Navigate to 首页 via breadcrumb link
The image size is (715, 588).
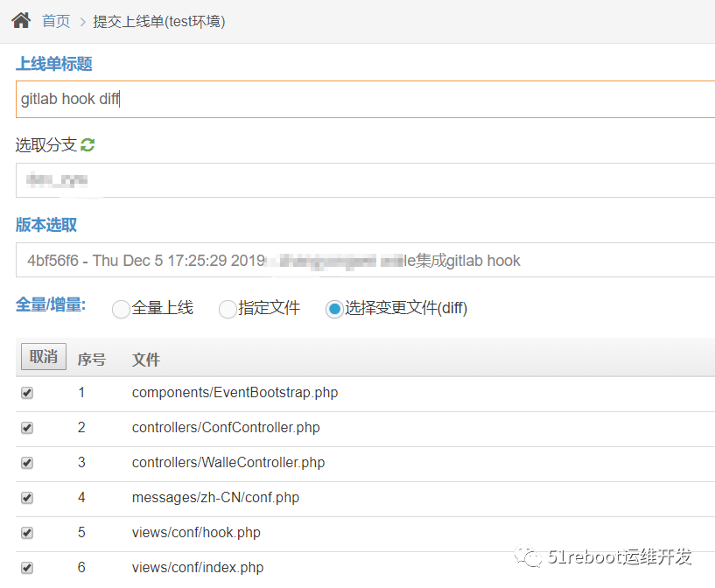click(x=55, y=21)
